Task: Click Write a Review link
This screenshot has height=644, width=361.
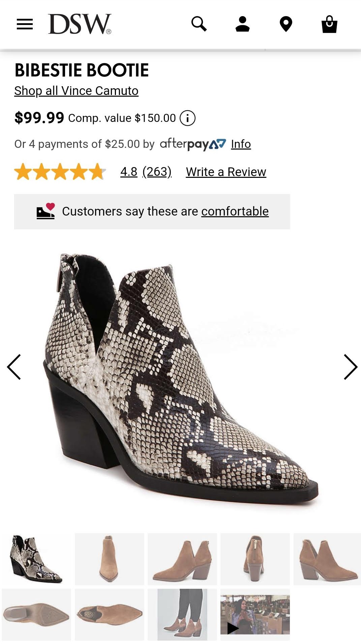Action: point(226,172)
